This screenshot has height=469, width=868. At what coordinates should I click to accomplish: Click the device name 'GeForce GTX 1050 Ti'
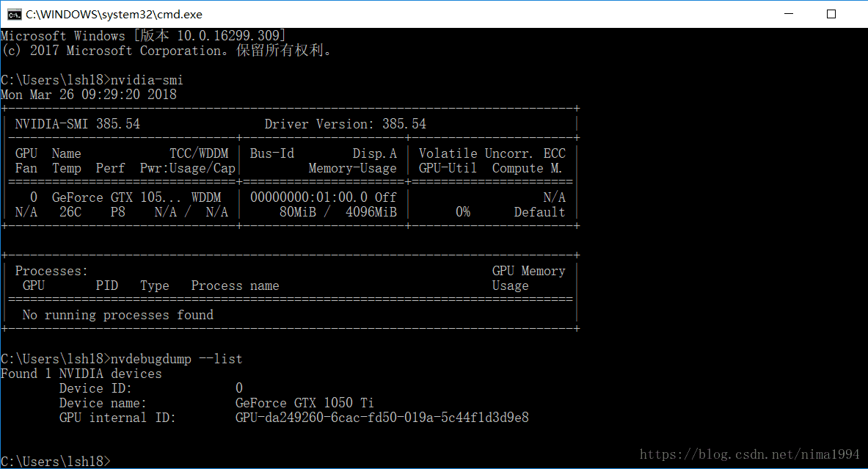(x=304, y=403)
